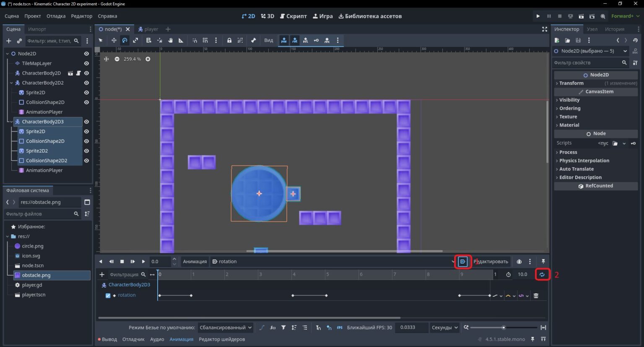Toggle visibility of Node2D root
This screenshot has width=644, height=347.
coord(86,54)
